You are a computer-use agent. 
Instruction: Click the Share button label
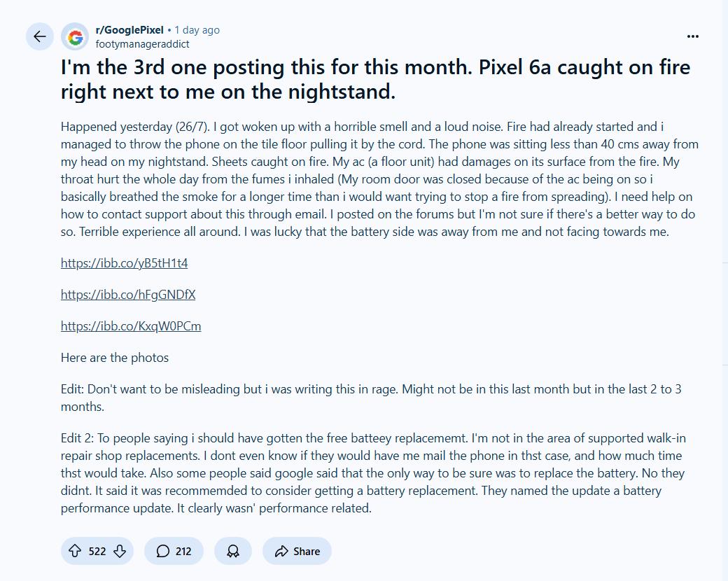pyautogui.click(x=307, y=552)
